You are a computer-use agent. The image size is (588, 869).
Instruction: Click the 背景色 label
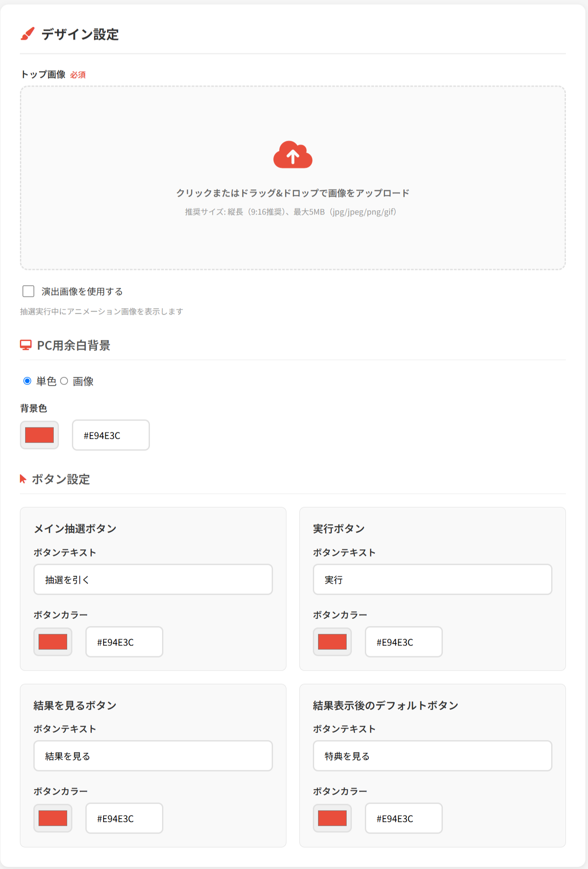[33, 408]
